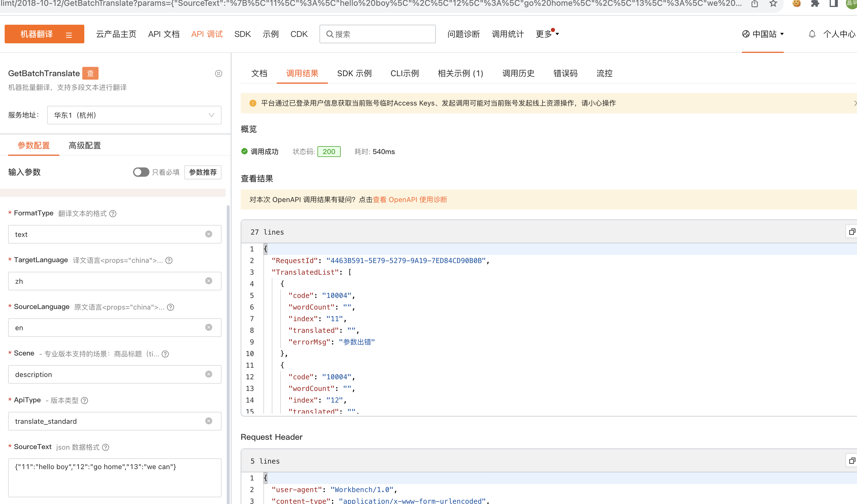Open 错误码 tab
Screen dimensions: 857x504
pyautogui.click(x=565, y=73)
